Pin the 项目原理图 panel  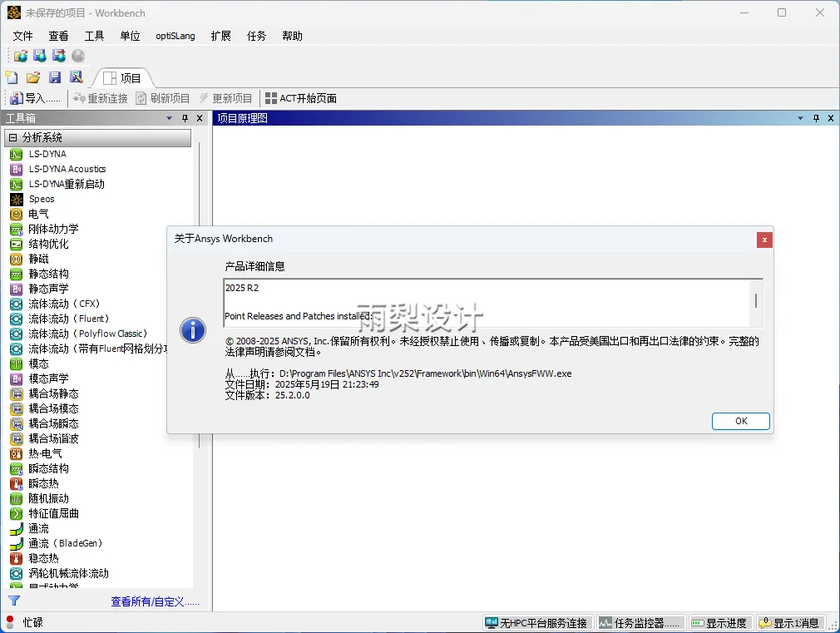[816, 118]
